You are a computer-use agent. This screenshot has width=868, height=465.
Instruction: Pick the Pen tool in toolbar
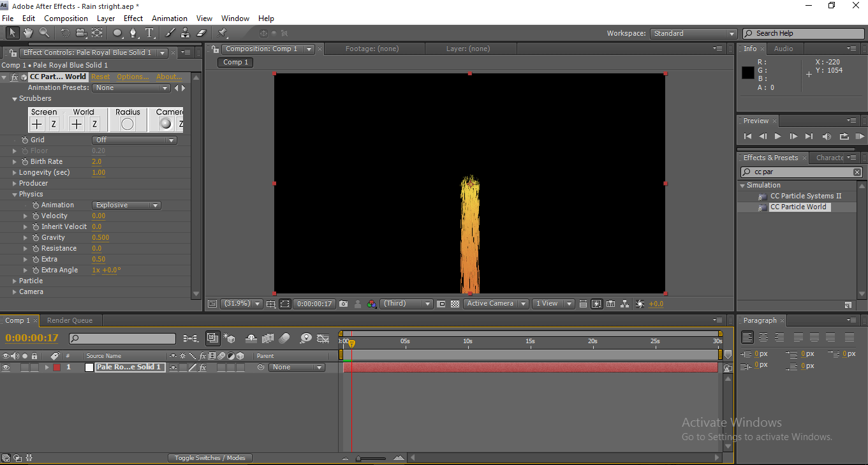[133, 33]
